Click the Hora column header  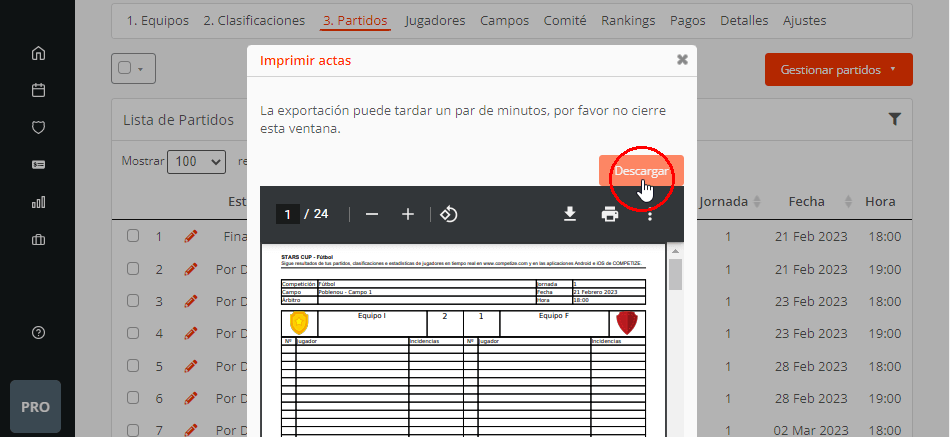pos(880,202)
